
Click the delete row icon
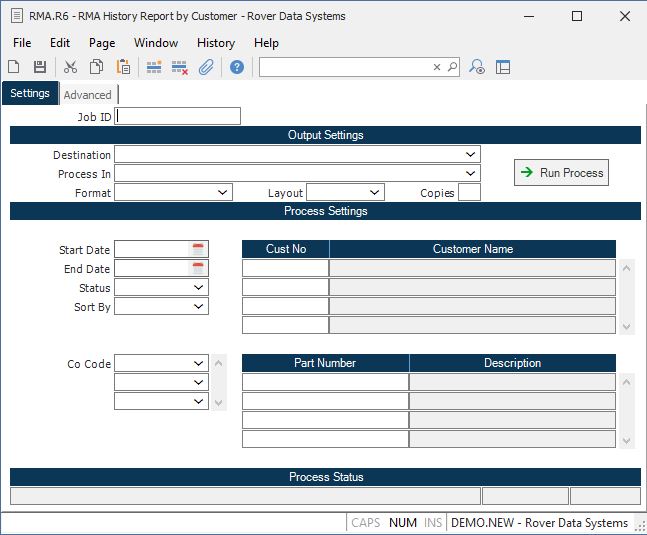click(x=180, y=67)
